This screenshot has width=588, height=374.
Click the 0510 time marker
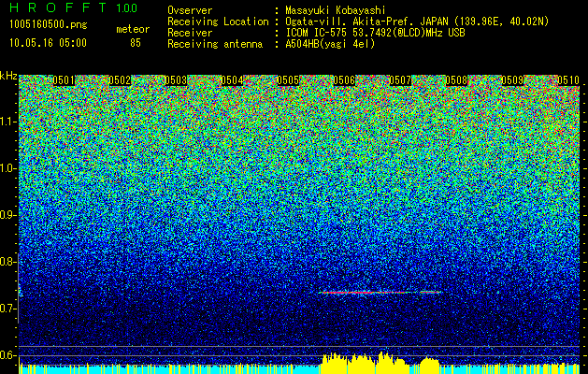point(568,80)
